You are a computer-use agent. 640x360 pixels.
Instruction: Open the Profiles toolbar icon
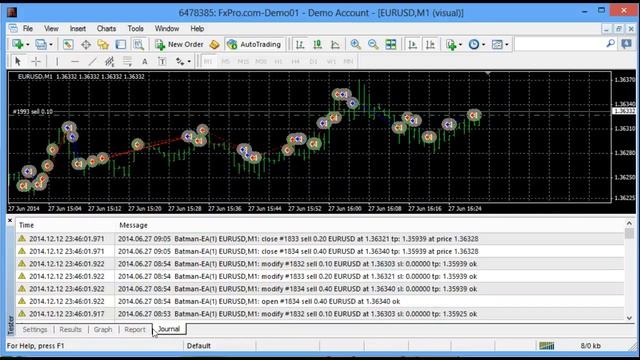click(x=41, y=44)
